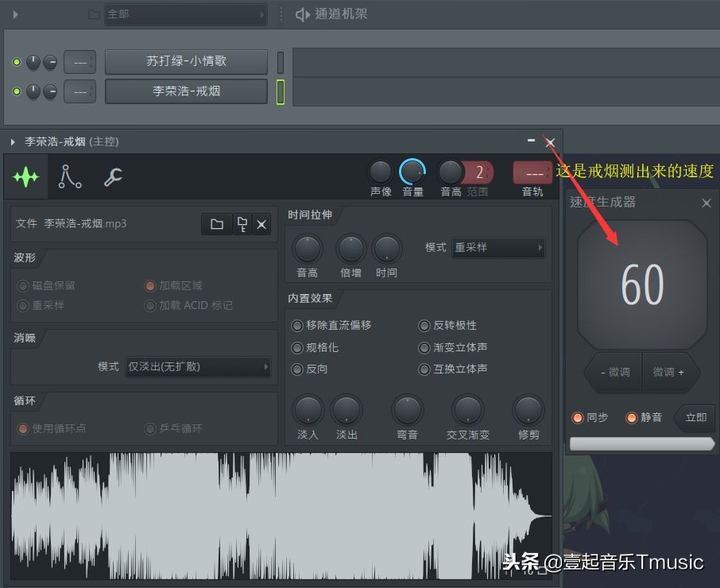
Task: Click the X icon to unload 李荣浩-戒烟.mp3
Action: click(262, 224)
